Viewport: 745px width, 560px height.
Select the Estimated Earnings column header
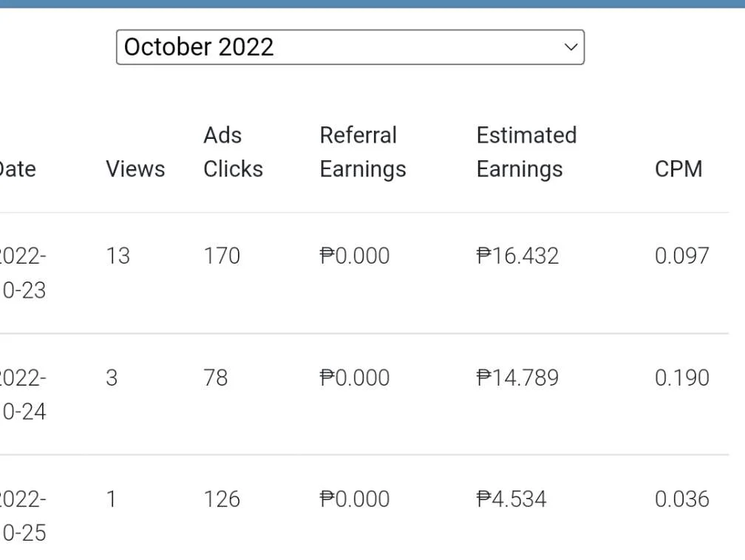[x=526, y=152]
